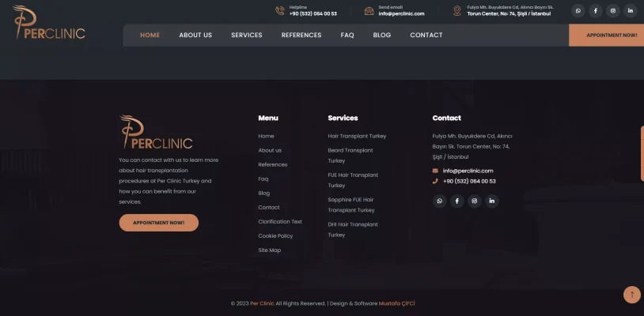This screenshot has width=644, height=316.
Task: Click the Per Clinic logo in the footer
Action: 156,132
